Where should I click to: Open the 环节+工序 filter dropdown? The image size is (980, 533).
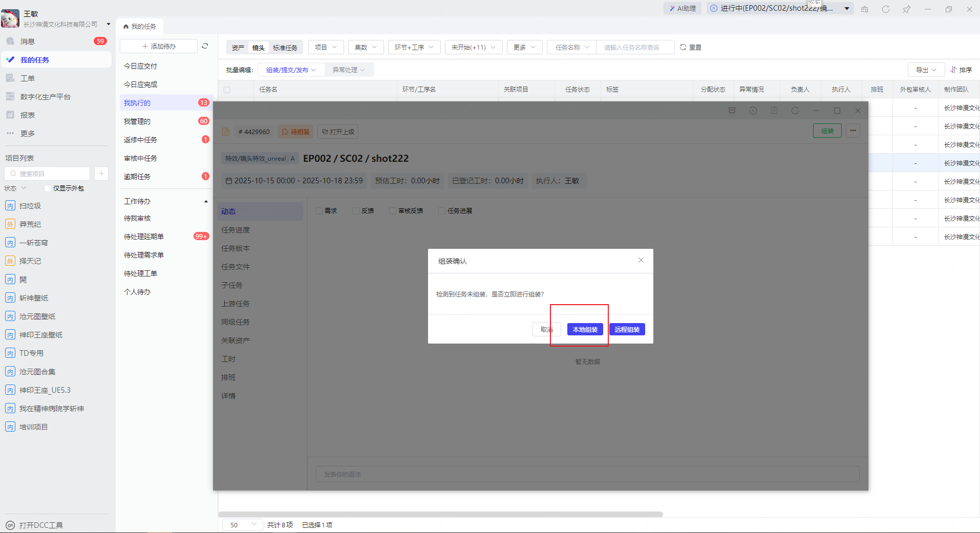[414, 47]
